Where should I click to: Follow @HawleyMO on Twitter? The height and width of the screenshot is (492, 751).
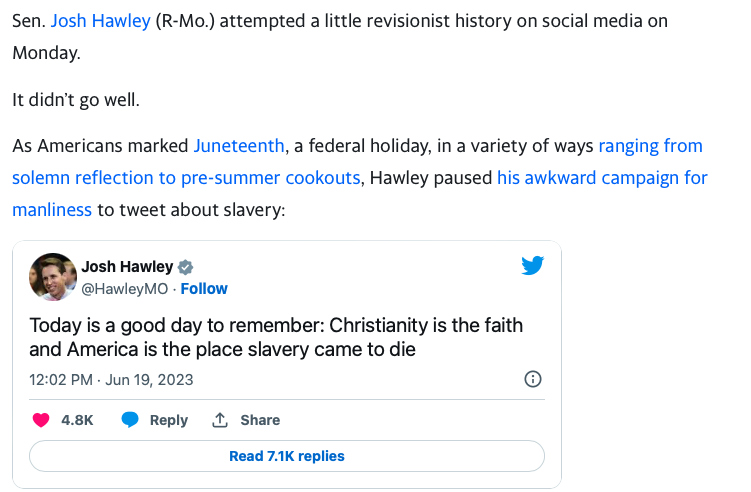pos(204,288)
